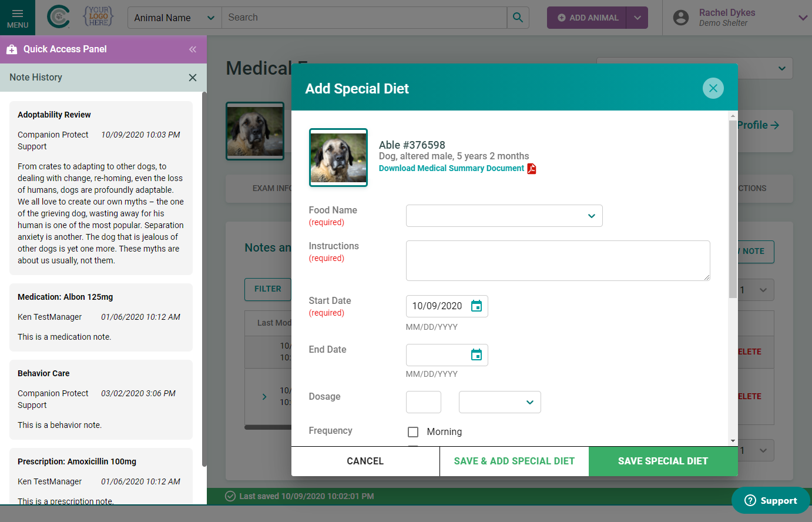
Task: Click Save & Add Special Diet
Action: 514,461
